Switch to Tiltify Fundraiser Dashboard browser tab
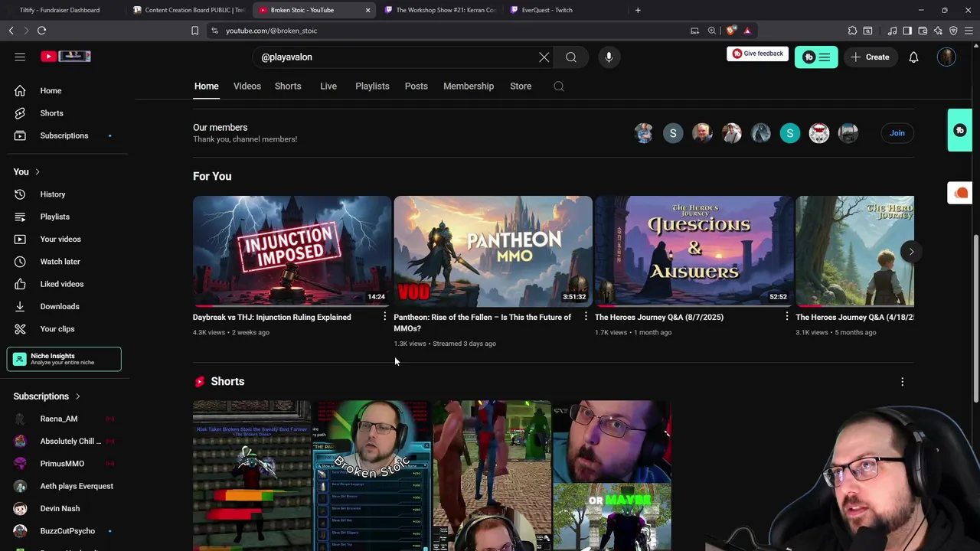Screen dimensions: 980x551 (x=60, y=10)
